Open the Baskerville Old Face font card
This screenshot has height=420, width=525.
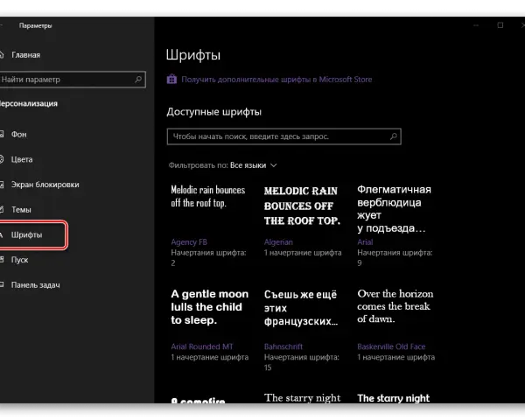tap(395, 325)
